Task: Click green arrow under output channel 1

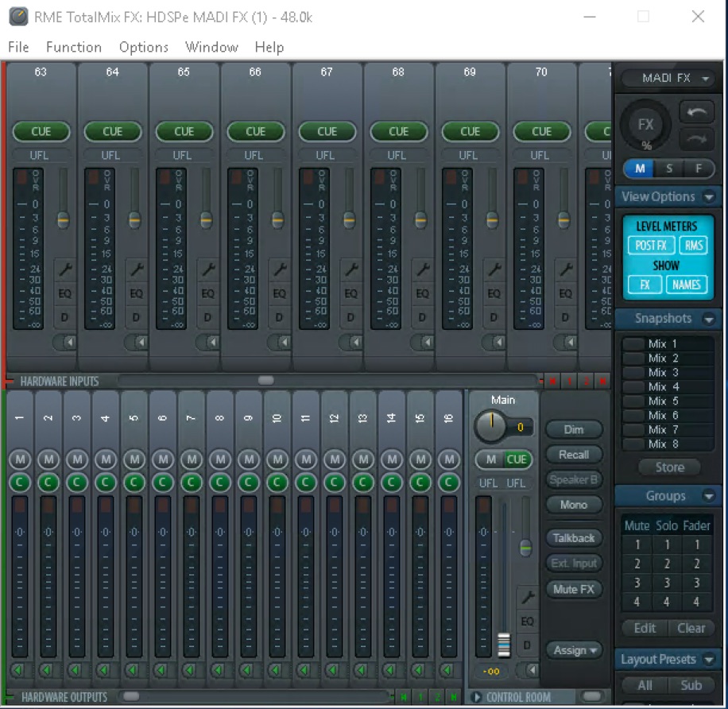Action: click(x=18, y=670)
